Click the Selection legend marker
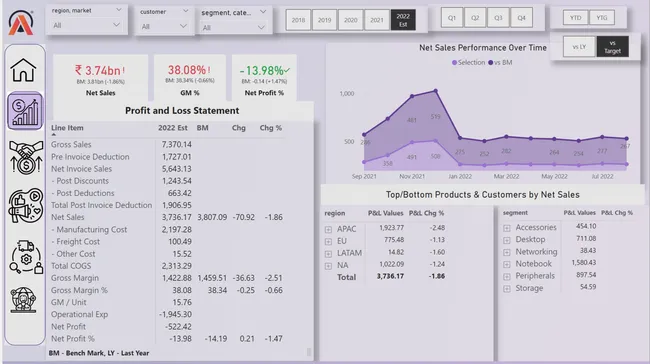650x364 pixels. pyautogui.click(x=454, y=63)
